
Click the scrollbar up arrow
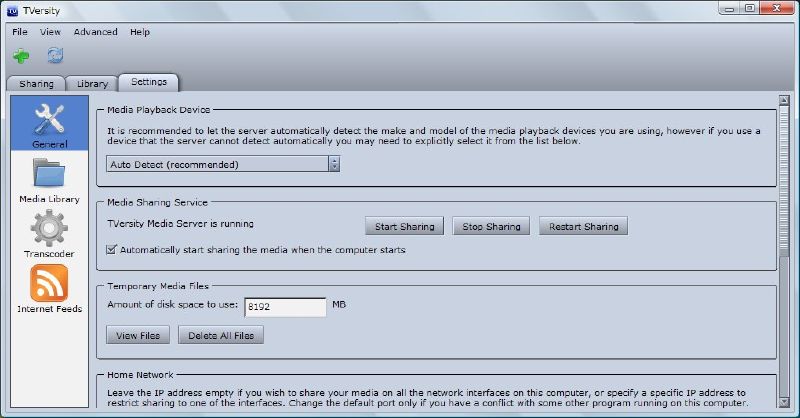tap(784, 100)
